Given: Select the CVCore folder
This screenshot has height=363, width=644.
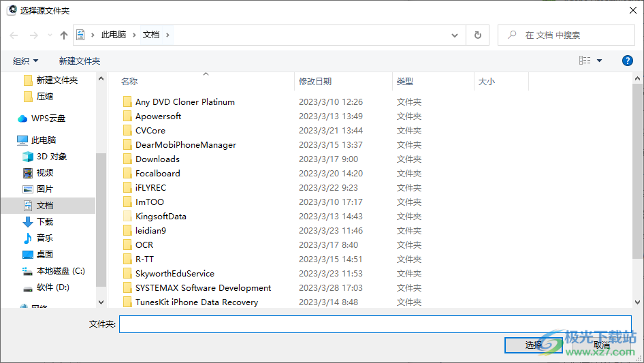Looking at the screenshot, I should click(x=150, y=131).
